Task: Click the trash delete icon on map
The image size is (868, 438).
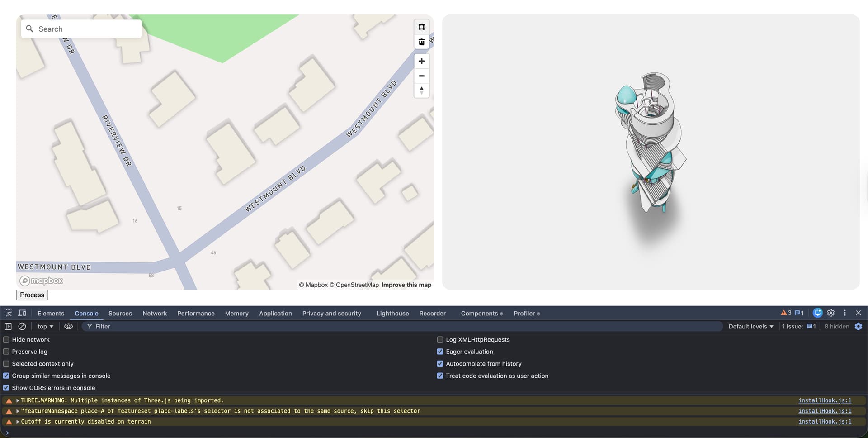Action: pos(421,42)
